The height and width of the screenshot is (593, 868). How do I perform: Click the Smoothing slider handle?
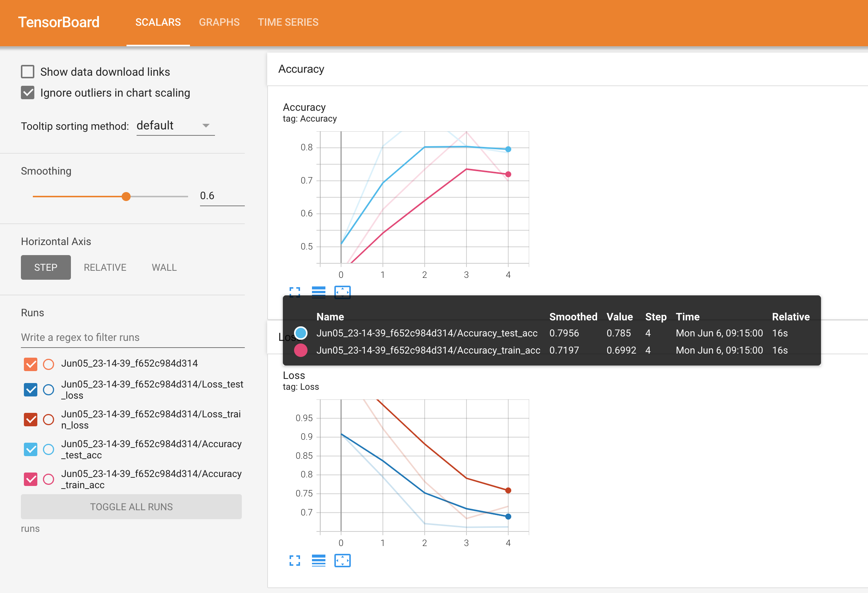(x=126, y=196)
